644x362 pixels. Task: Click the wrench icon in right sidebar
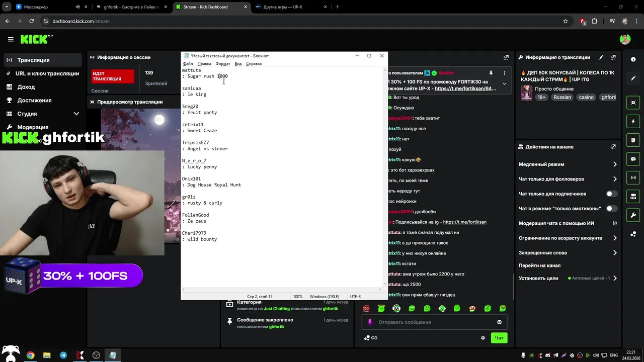coord(633,215)
